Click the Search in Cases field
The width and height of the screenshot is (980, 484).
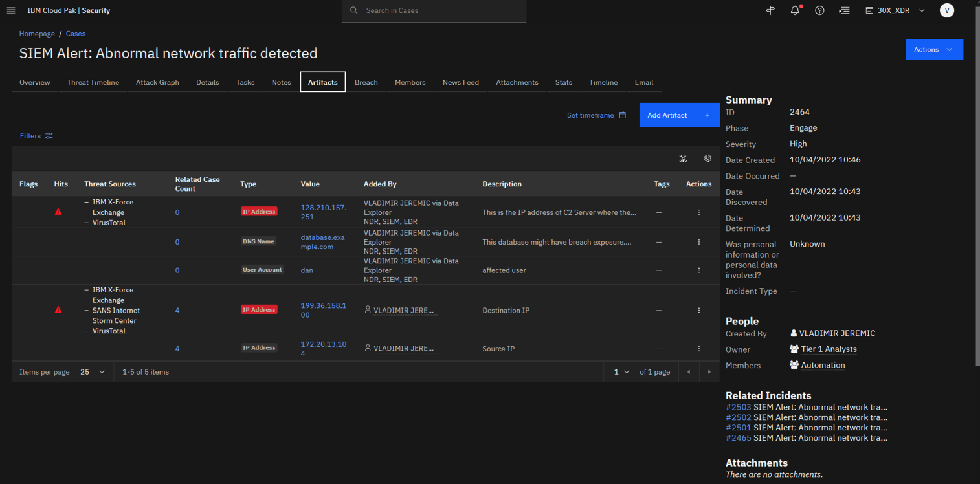434,10
